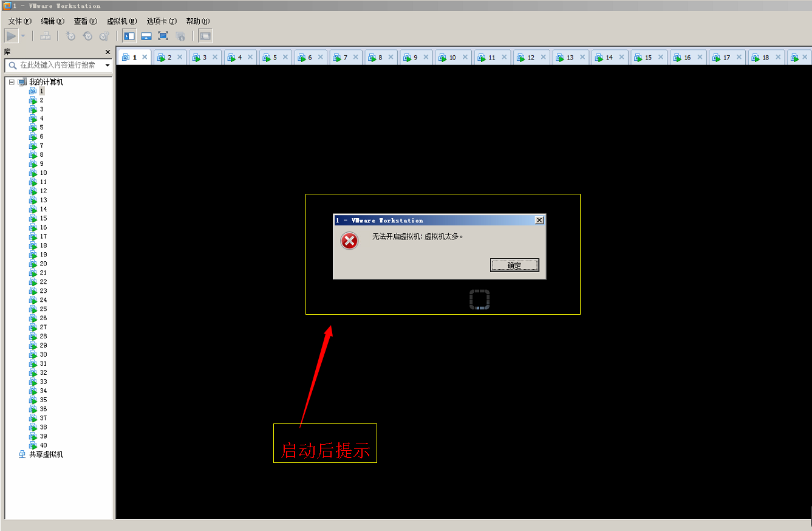Viewport: 812px width, 531px height.
Task: Close the error dialog with its X button
Action: click(x=539, y=220)
